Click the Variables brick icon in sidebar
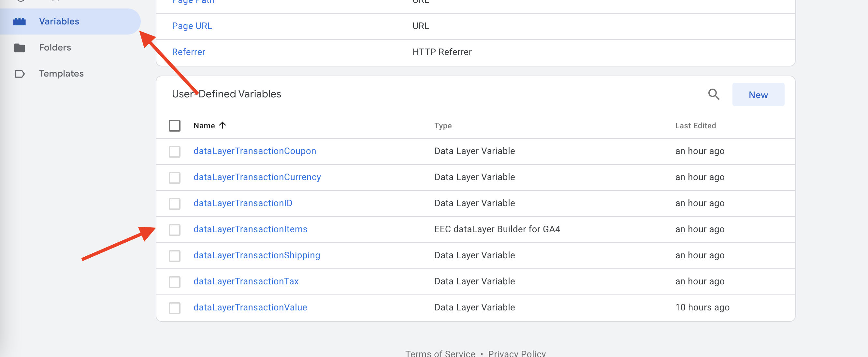Viewport: 868px width, 357px height. (x=19, y=21)
